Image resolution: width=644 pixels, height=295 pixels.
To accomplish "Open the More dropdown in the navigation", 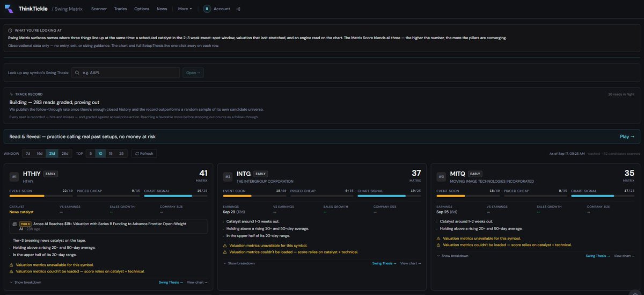I will [185, 9].
